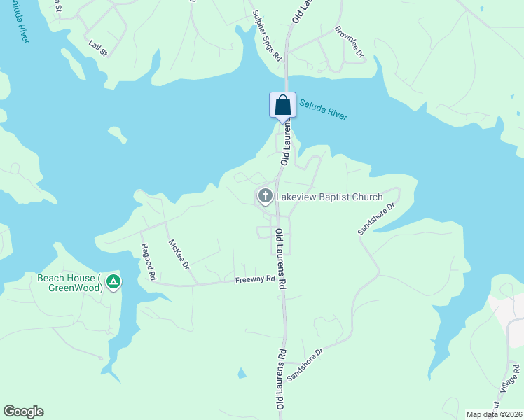Click the Saluda River label near marker
Image resolution: width=524 pixels, height=420 pixels.
pyautogui.click(x=323, y=109)
